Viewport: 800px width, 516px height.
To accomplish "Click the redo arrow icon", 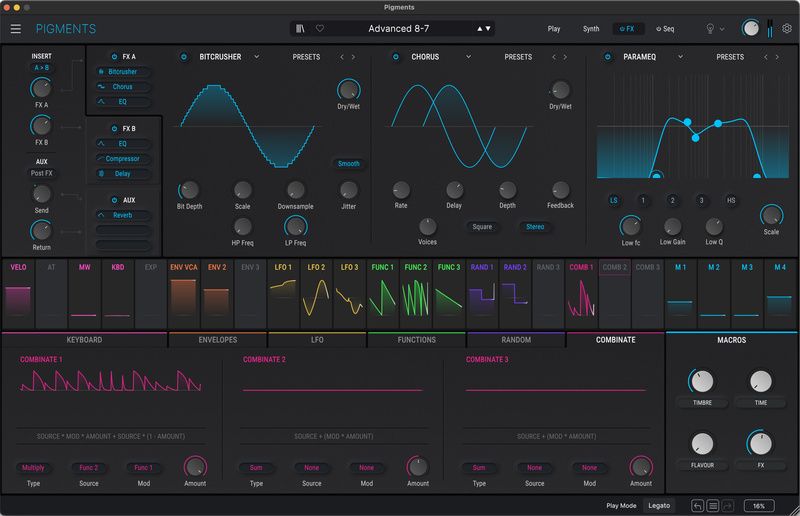I will pyautogui.click(x=728, y=506).
